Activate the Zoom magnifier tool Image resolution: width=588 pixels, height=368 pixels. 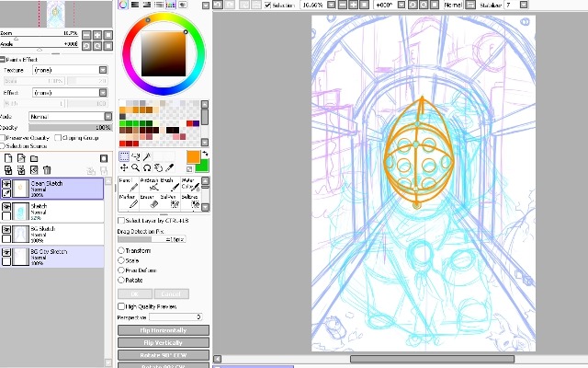[x=136, y=167]
